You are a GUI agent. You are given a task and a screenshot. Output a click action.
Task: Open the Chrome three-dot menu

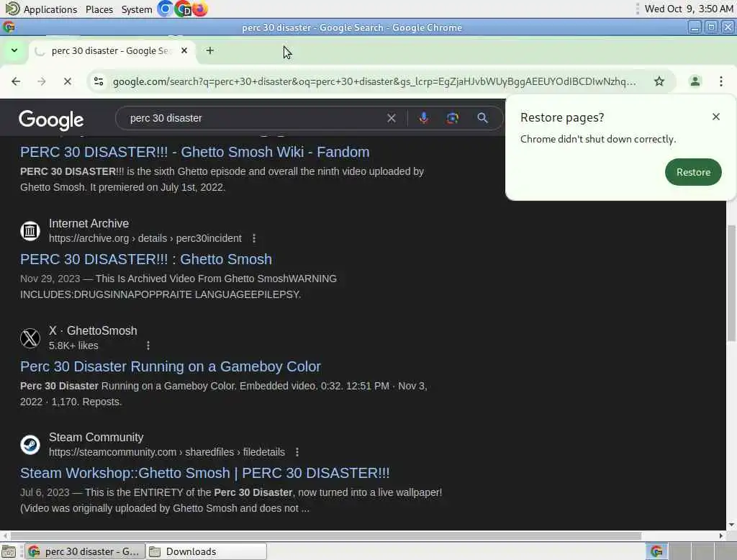[721, 81]
